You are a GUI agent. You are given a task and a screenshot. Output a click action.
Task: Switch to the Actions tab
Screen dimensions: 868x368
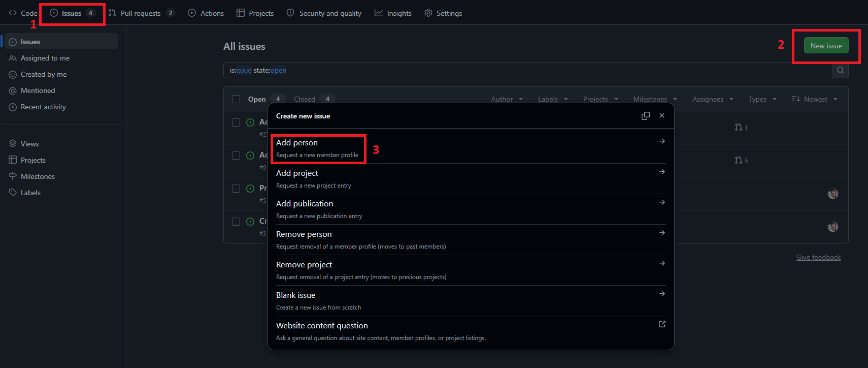[x=206, y=13]
